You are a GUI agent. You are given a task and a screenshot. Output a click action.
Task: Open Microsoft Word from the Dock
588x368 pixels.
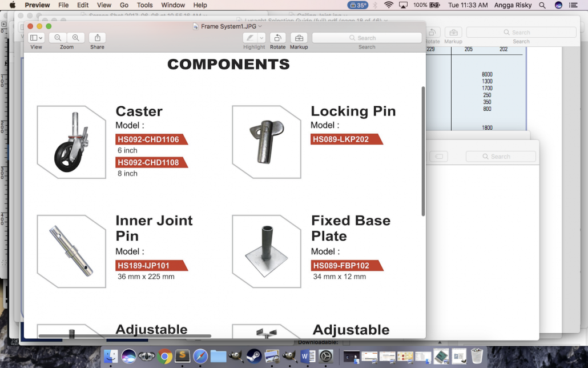[x=308, y=357]
